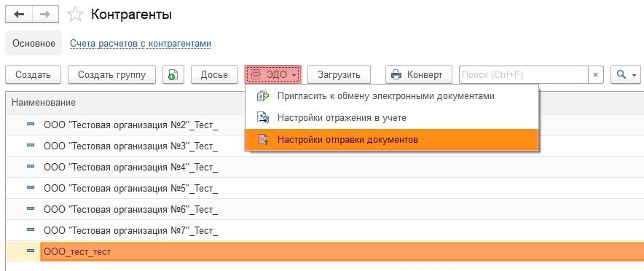Click the copy-create icon with green plus
644x271 pixels.
[173, 75]
